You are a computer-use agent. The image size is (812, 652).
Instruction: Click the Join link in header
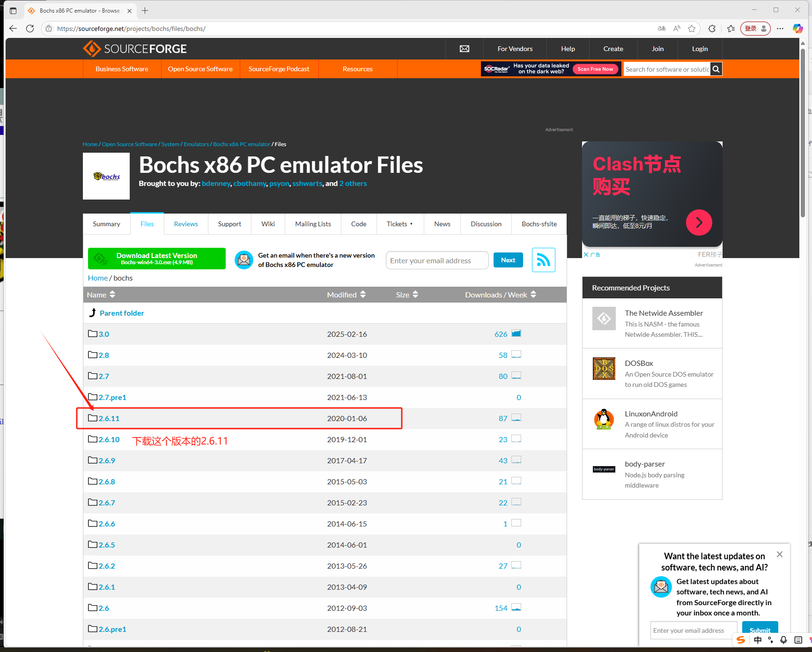(x=657, y=49)
